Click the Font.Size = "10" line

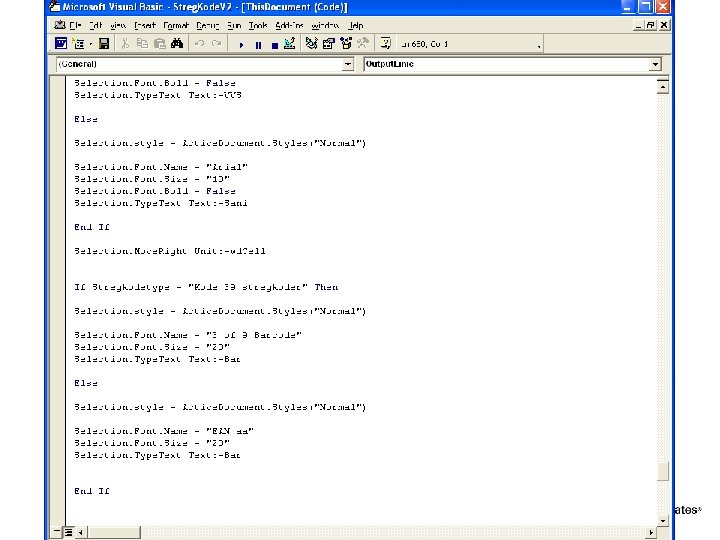tap(152, 179)
